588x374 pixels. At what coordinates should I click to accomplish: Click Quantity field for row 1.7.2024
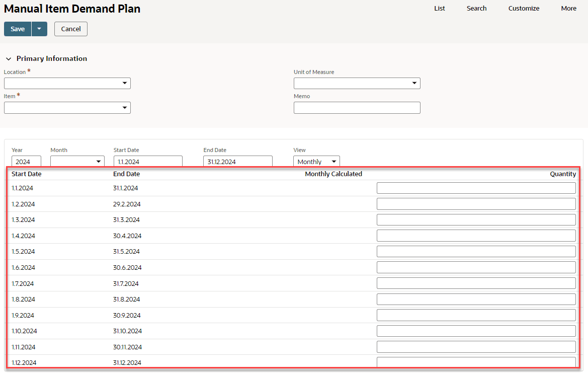(x=476, y=283)
